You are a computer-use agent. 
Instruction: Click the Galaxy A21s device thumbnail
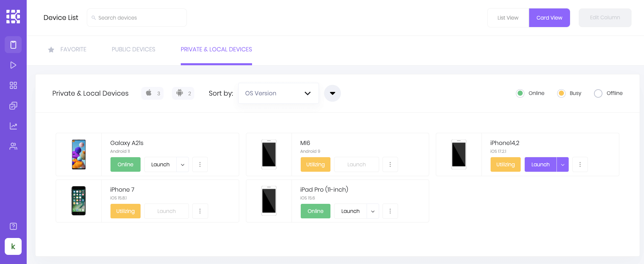(x=79, y=154)
